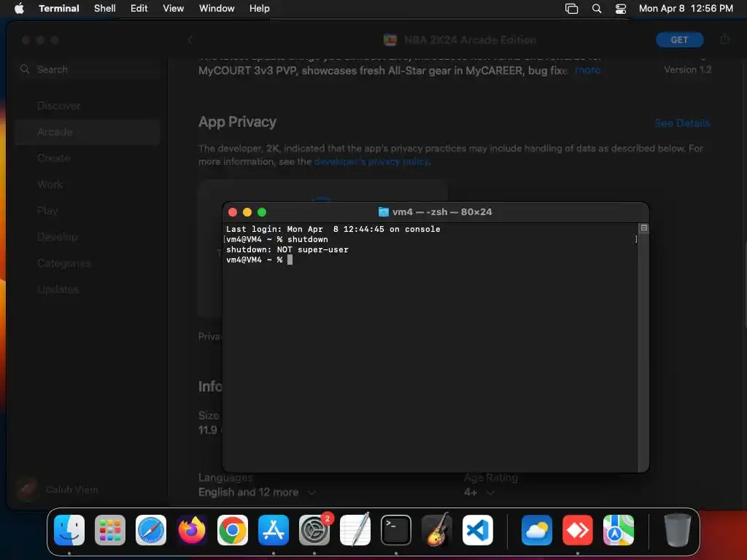Click the App Store Search field
The width and height of the screenshot is (747, 560).
coord(88,69)
